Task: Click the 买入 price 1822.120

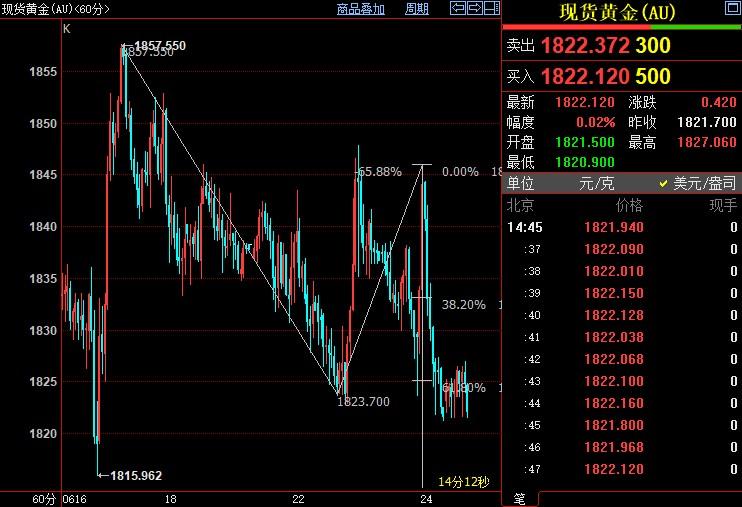Action: (585, 76)
